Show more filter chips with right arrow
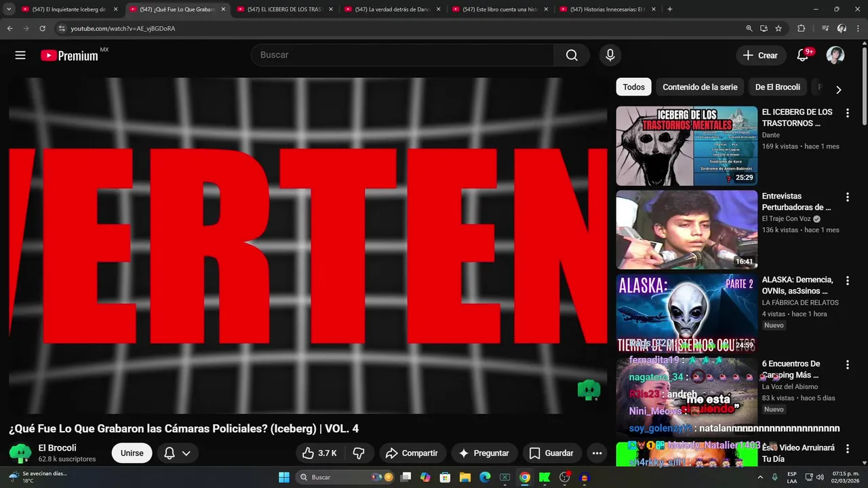This screenshot has width=868, height=488. [x=838, y=89]
